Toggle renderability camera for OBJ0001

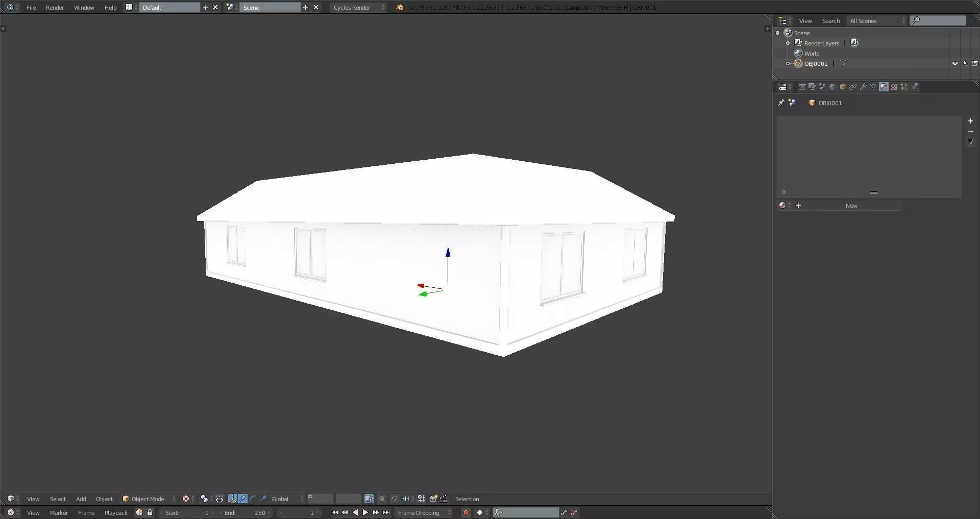coord(975,64)
